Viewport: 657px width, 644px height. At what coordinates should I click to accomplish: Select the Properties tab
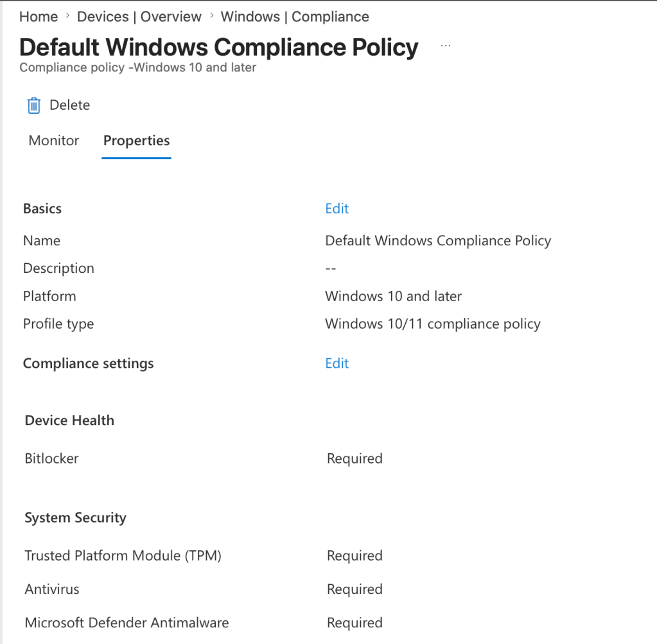pyautogui.click(x=136, y=141)
